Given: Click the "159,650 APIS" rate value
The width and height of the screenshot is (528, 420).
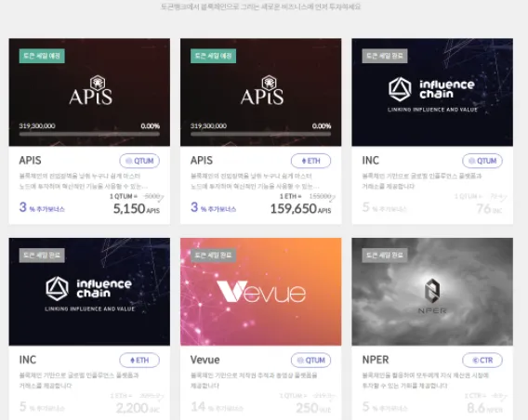Looking at the screenshot, I should click(x=300, y=209).
